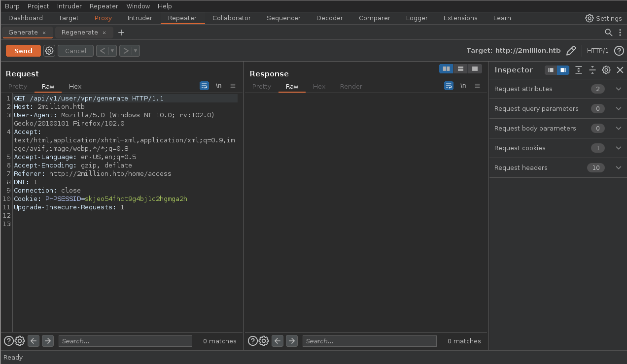
Task: Open the back history dropdown arrow
Action: coord(112,51)
